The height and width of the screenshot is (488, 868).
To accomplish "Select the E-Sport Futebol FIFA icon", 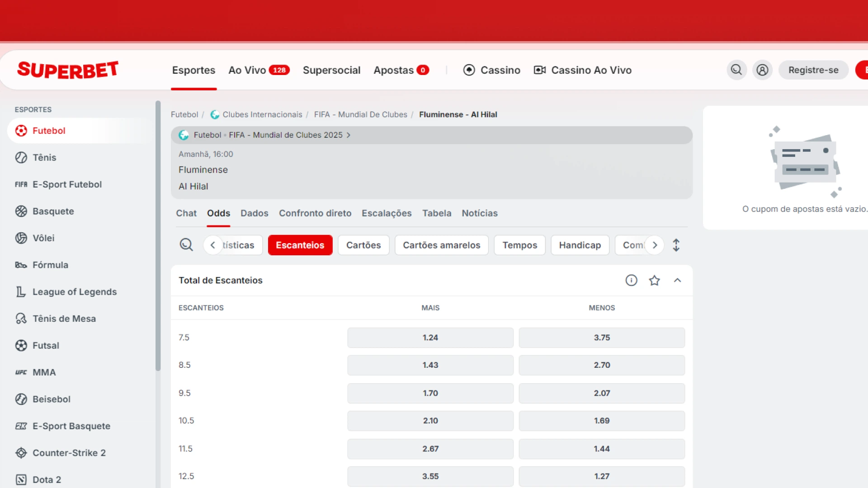I will pyautogui.click(x=21, y=184).
